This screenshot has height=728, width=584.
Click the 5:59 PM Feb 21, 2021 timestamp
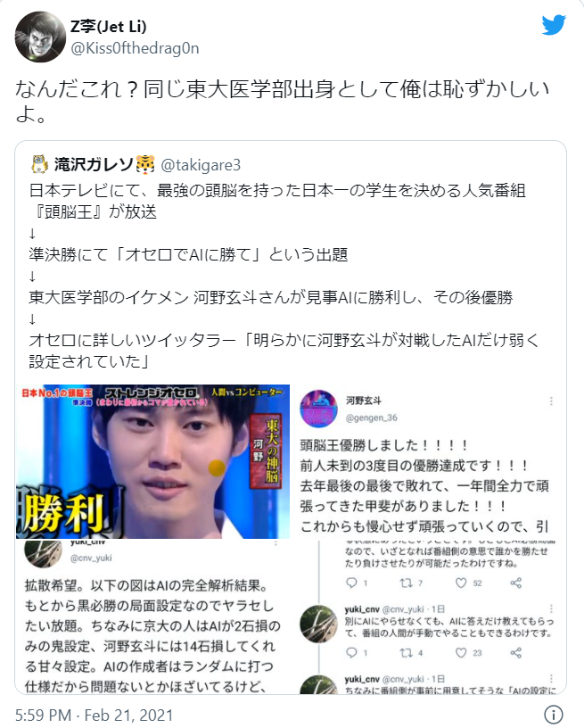[x=95, y=715]
